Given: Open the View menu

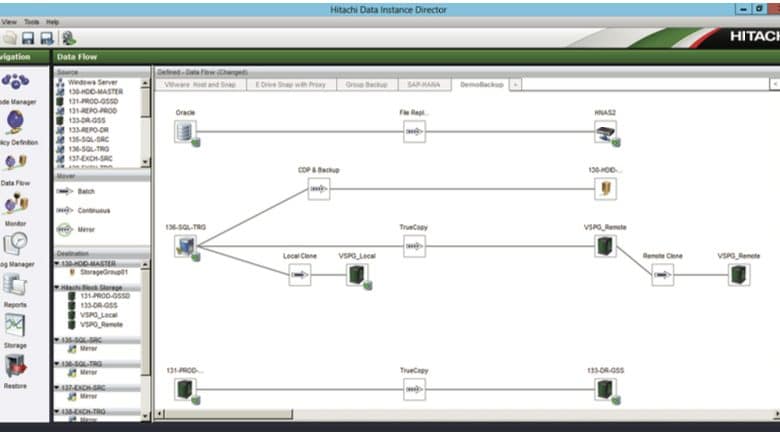Looking at the screenshot, I should pos(9,22).
